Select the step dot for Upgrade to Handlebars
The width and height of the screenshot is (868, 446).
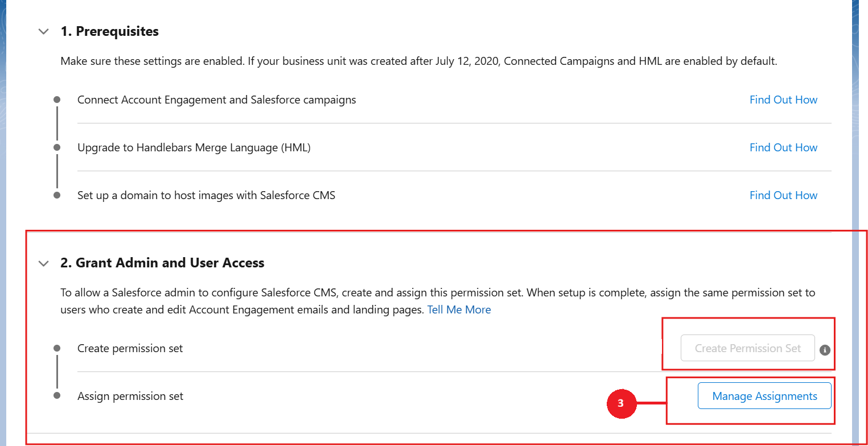click(57, 147)
